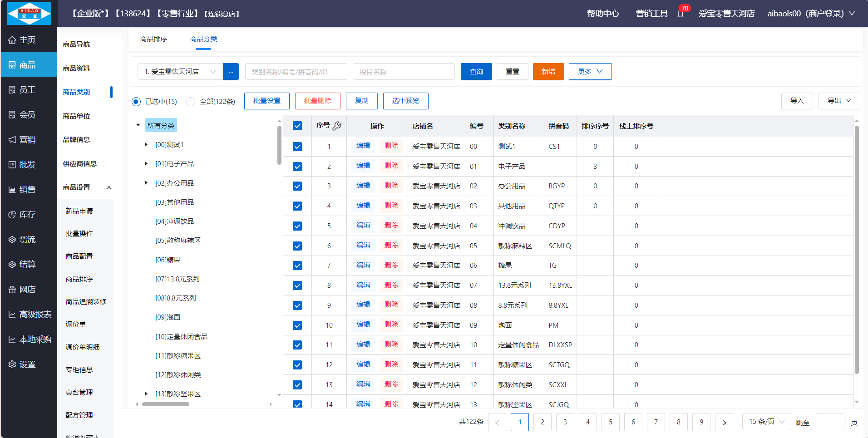Open 商品资料 in the submenu
This screenshot has width=868, height=438.
pyautogui.click(x=76, y=69)
